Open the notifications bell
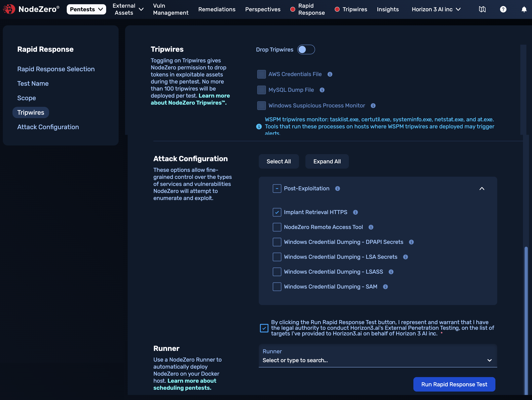The image size is (532, 400). tap(524, 9)
